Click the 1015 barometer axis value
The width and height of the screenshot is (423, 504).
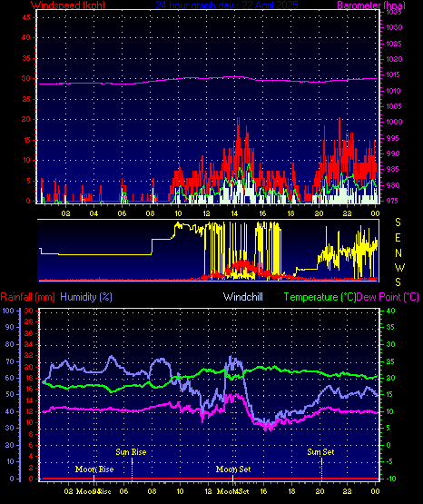(394, 74)
